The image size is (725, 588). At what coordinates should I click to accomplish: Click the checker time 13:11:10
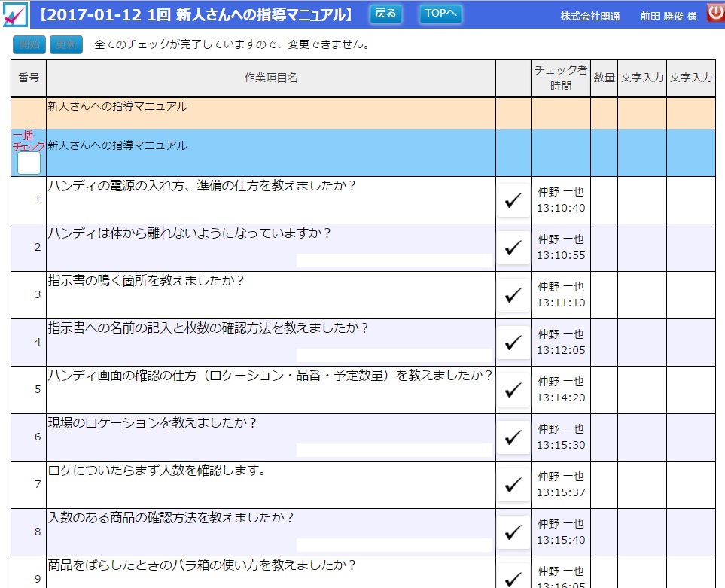561,303
